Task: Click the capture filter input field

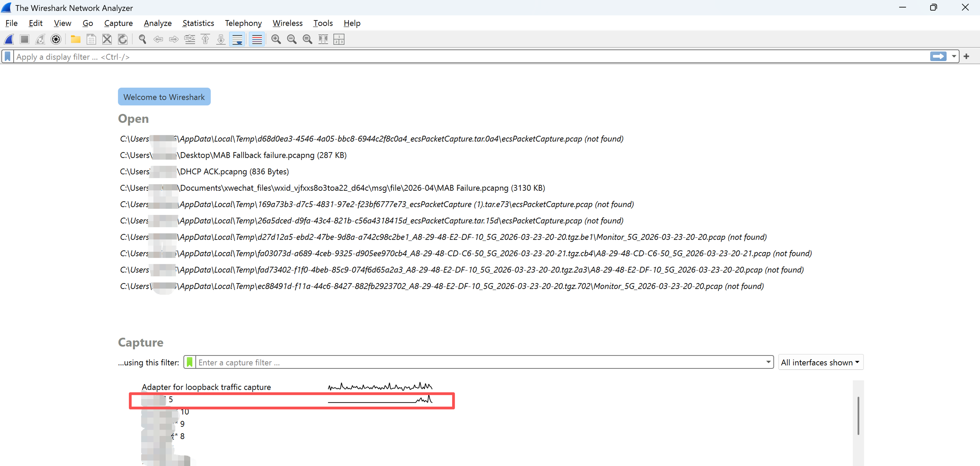Action: (480, 362)
